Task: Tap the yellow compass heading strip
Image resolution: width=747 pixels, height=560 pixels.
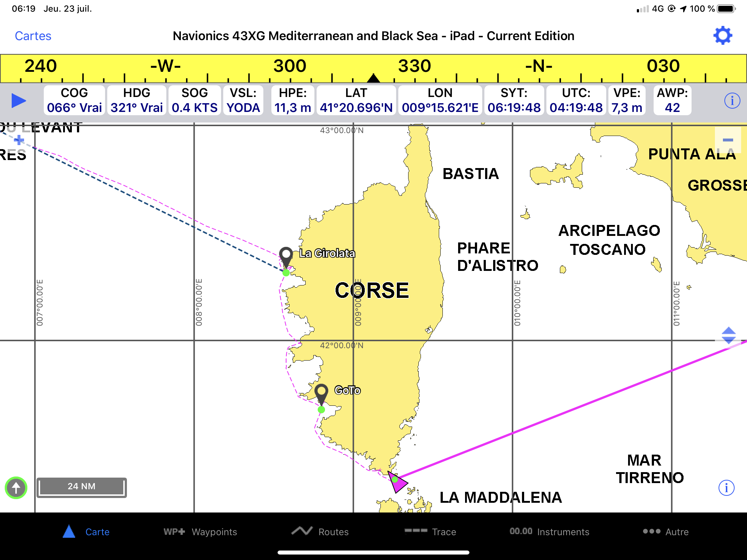Action: tap(373, 69)
